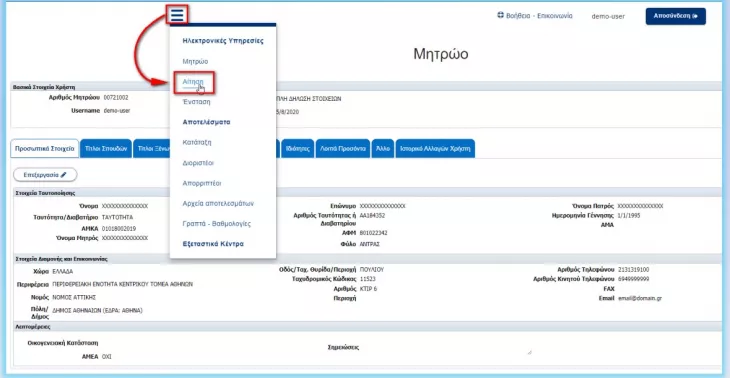Click the postal code 11523
Image resolution: width=730 pixels, height=378 pixels.
pos(368,279)
